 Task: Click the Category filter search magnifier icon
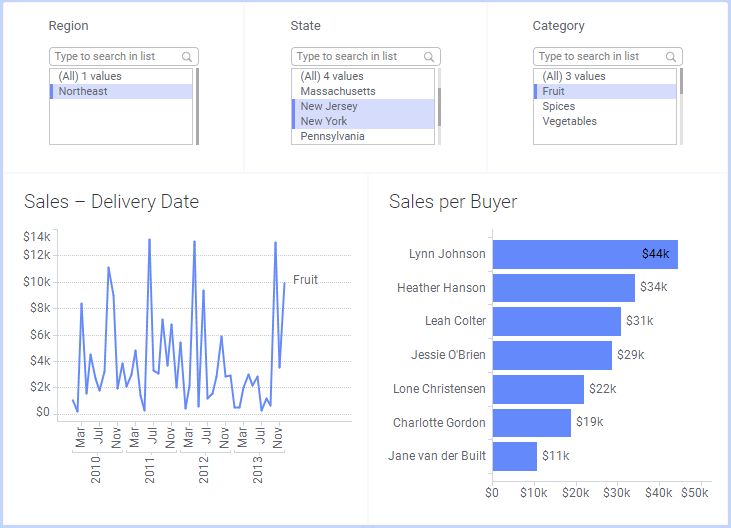pos(671,57)
